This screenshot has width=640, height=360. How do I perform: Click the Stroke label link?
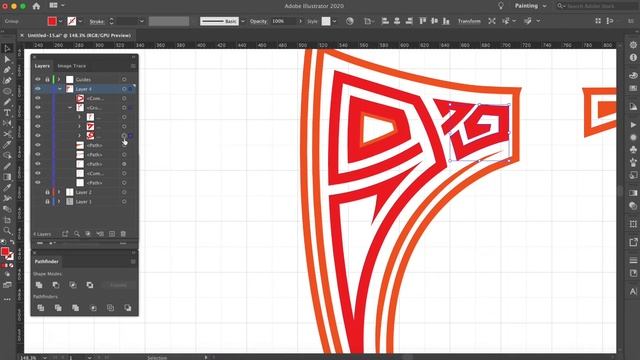click(97, 21)
